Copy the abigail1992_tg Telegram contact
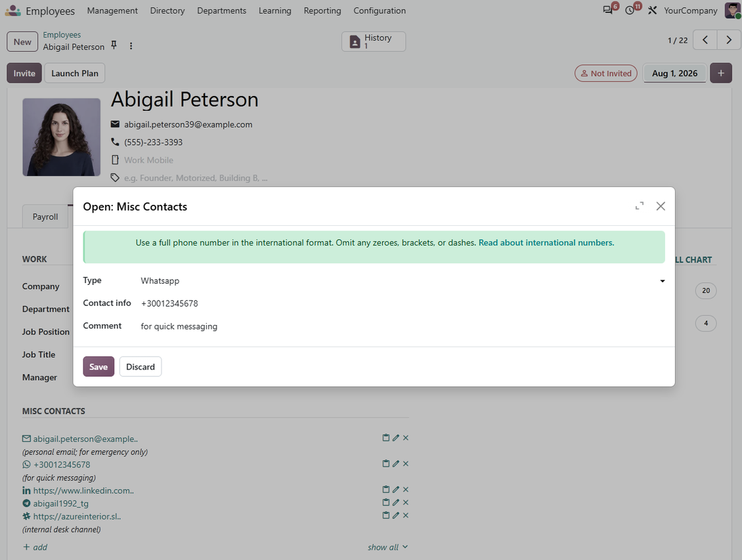Viewport: 742px width, 560px height. coord(385,502)
